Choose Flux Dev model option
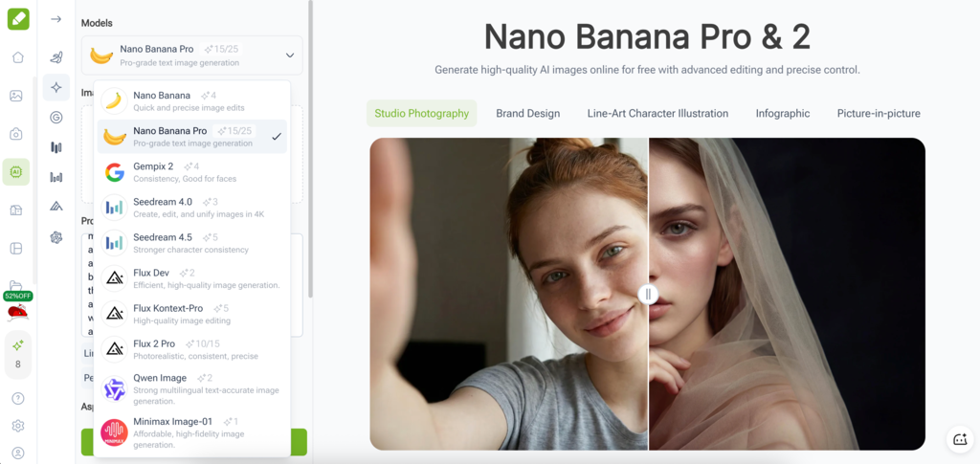 [x=191, y=278]
